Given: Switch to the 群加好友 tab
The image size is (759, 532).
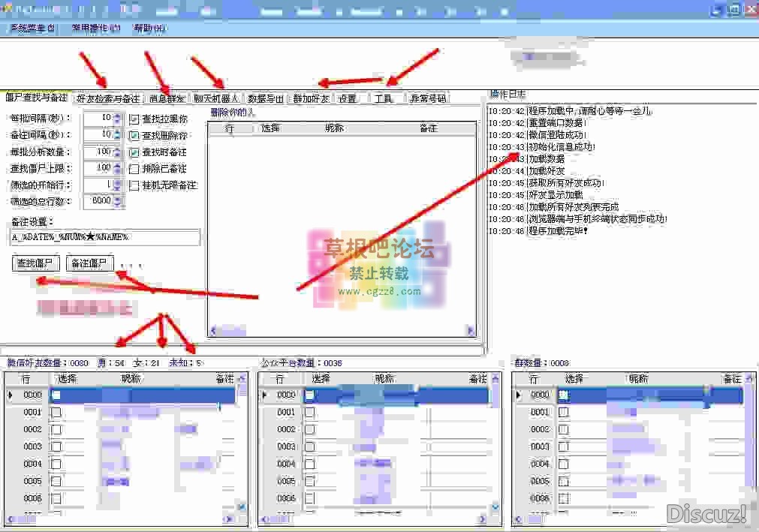Looking at the screenshot, I should [313, 97].
